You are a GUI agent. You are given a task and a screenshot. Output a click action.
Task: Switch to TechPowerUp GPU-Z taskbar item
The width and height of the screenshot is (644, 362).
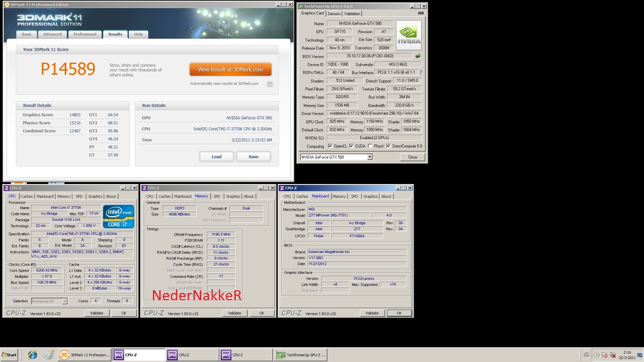(x=301, y=355)
